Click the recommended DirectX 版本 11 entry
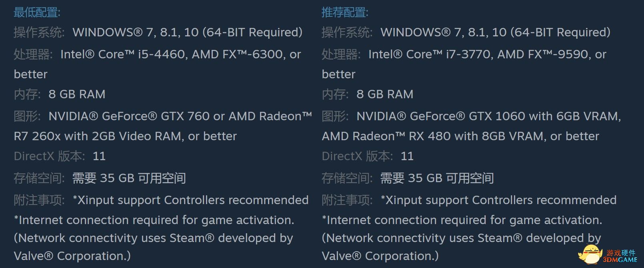Image resolution: width=644 pixels, height=268 pixels. click(368, 156)
